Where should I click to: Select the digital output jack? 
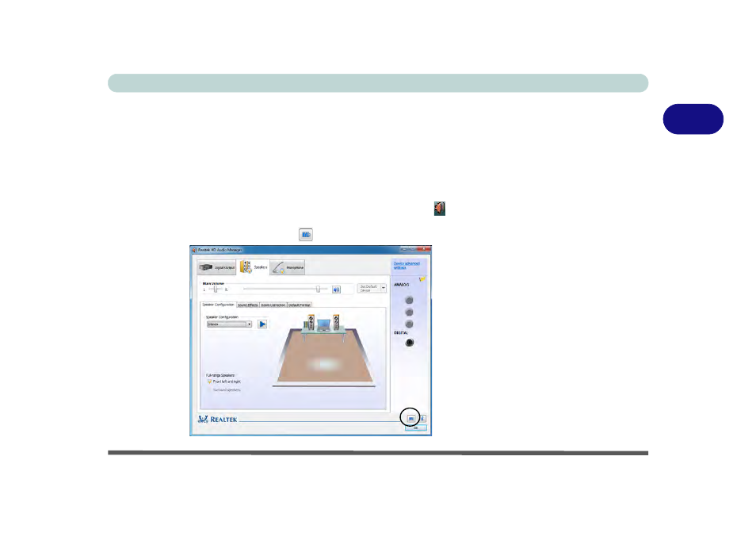tap(410, 343)
